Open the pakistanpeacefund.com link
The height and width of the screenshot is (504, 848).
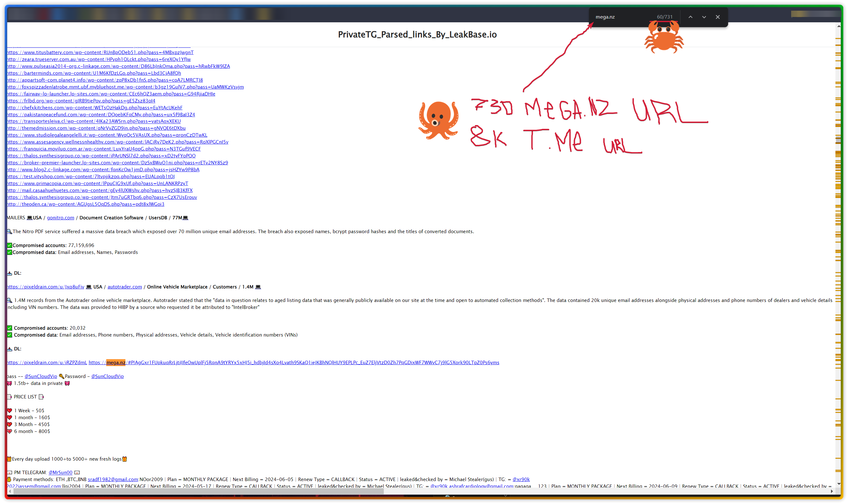101,114
